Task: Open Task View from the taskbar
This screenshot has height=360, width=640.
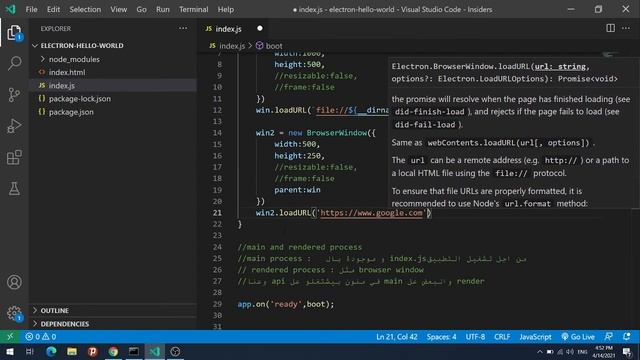Action: click(x=29, y=351)
